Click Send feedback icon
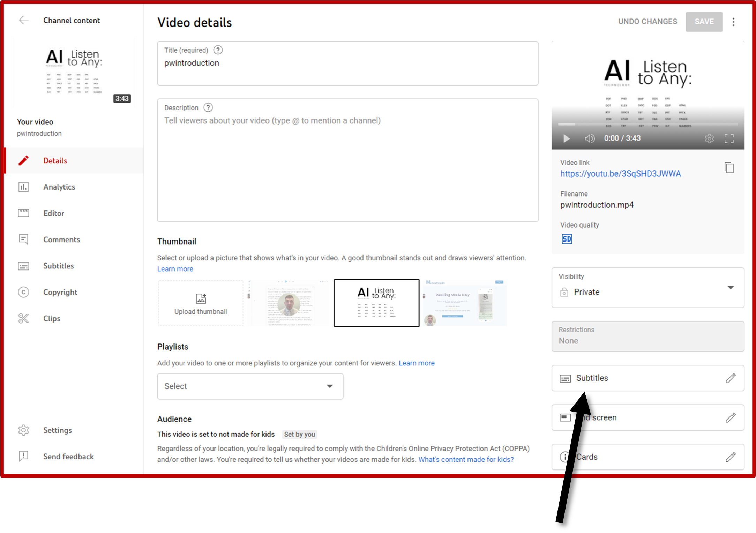Screen dimensions: 756x533 [23, 456]
